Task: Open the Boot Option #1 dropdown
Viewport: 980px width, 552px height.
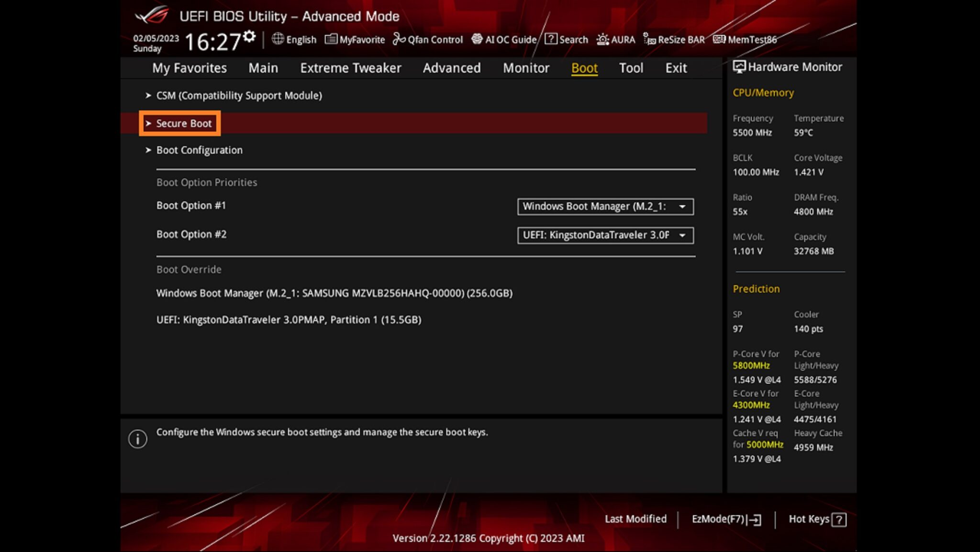Action: pyautogui.click(x=605, y=207)
